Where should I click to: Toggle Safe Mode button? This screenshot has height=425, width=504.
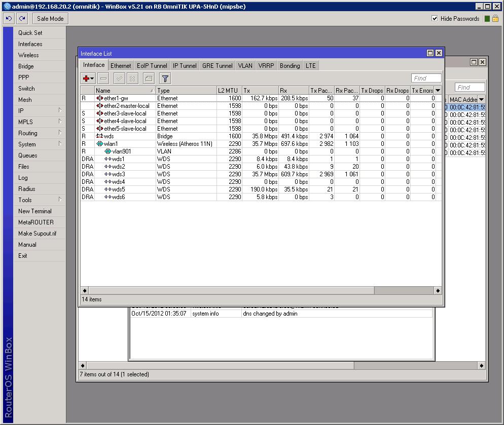point(50,19)
